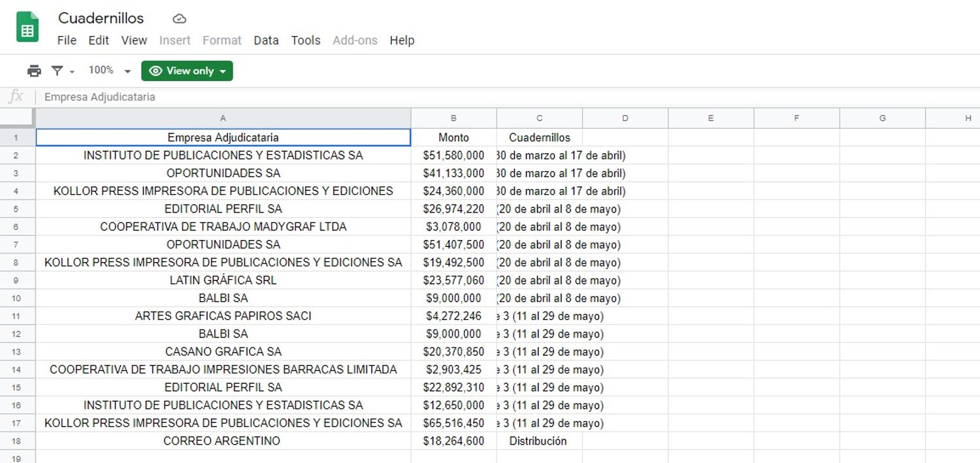
Task: Select row 5 header
Action: pyautogui.click(x=18, y=209)
